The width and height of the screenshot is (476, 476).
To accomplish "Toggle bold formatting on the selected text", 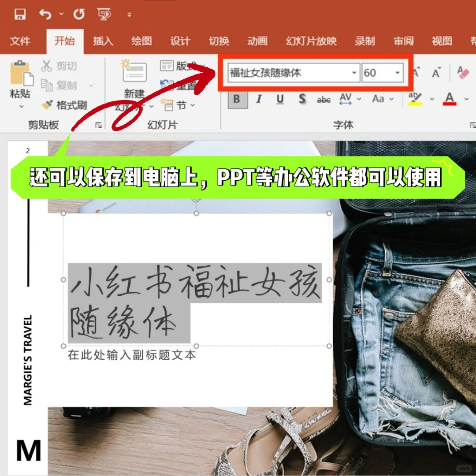I will pyautogui.click(x=237, y=100).
